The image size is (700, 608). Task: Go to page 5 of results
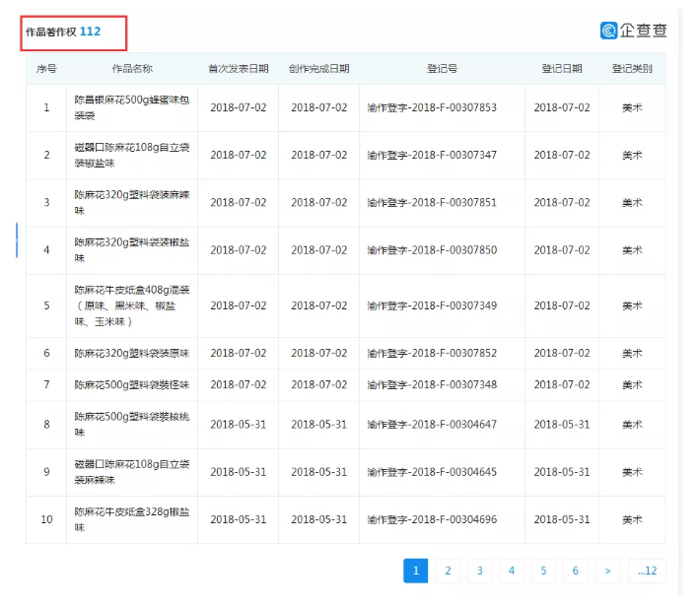(543, 571)
